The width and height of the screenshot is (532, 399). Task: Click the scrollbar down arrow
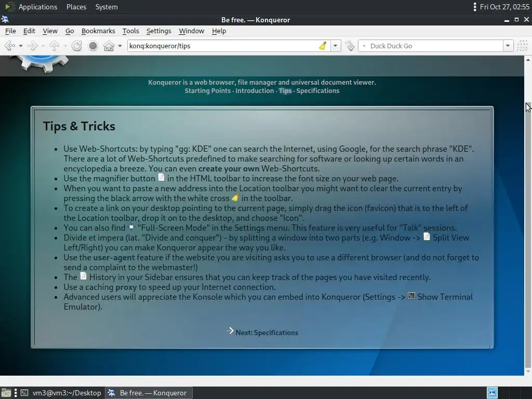point(528,371)
